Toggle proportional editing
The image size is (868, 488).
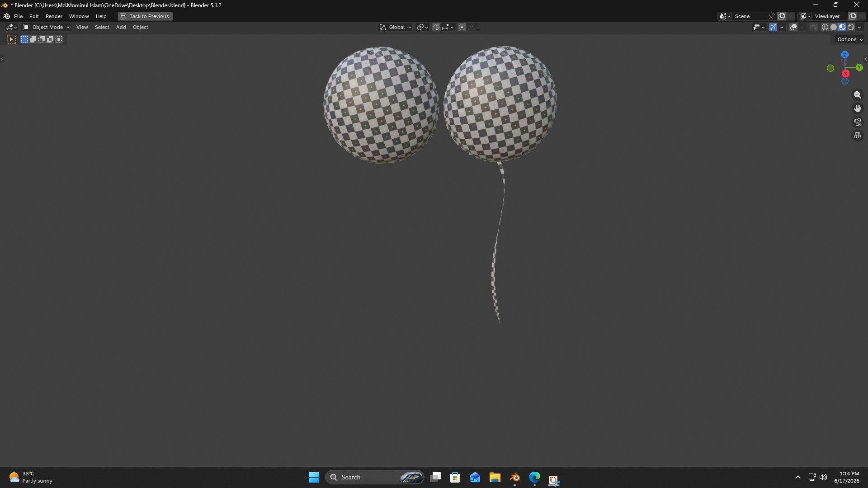(x=462, y=27)
